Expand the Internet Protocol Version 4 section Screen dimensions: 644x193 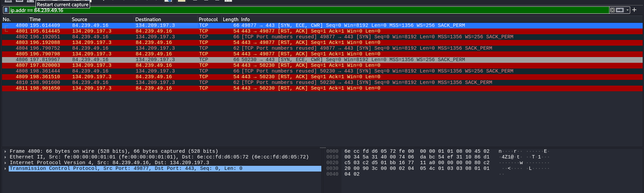click(5, 163)
